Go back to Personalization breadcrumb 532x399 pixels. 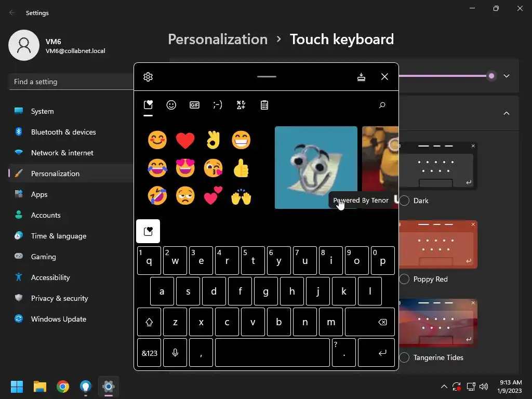click(x=218, y=39)
